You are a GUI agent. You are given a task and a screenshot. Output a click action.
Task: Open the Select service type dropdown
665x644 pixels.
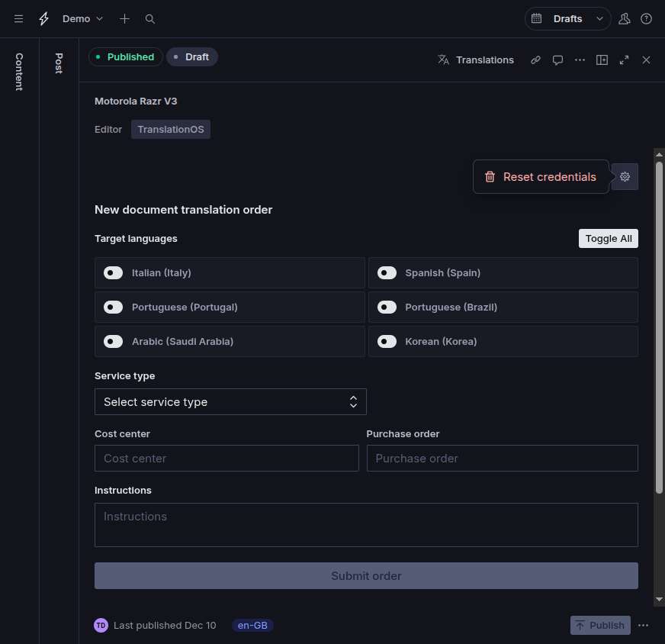[x=230, y=401]
